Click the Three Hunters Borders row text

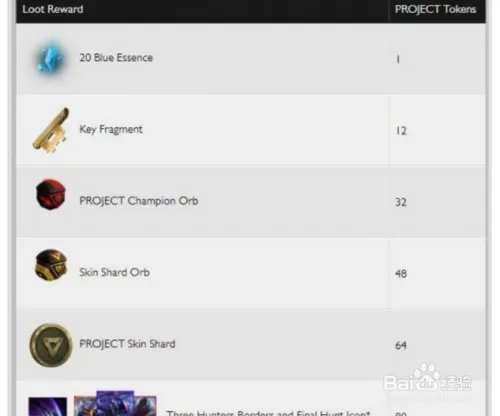coord(269,413)
